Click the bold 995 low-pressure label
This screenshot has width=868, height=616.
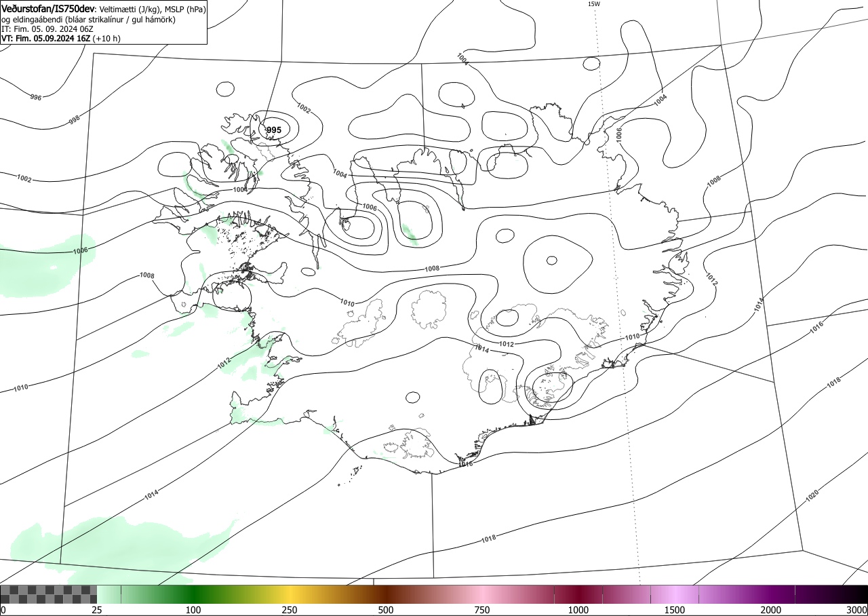(x=274, y=130)
